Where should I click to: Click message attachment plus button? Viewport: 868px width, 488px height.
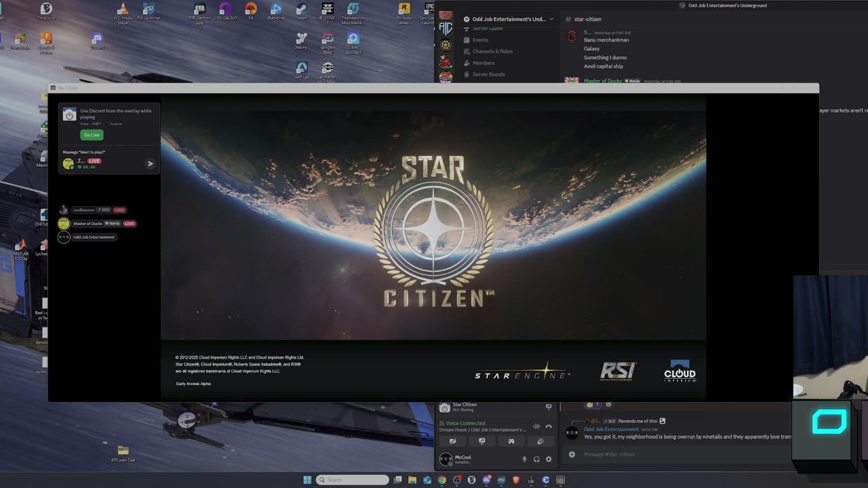(572, 454)
